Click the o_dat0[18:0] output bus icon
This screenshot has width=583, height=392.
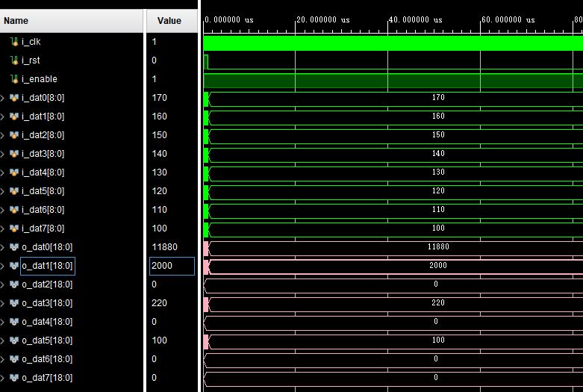14,246
